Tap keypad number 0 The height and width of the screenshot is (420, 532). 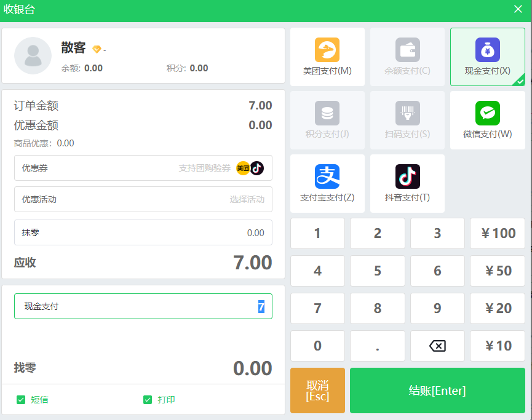coord(317,346)
